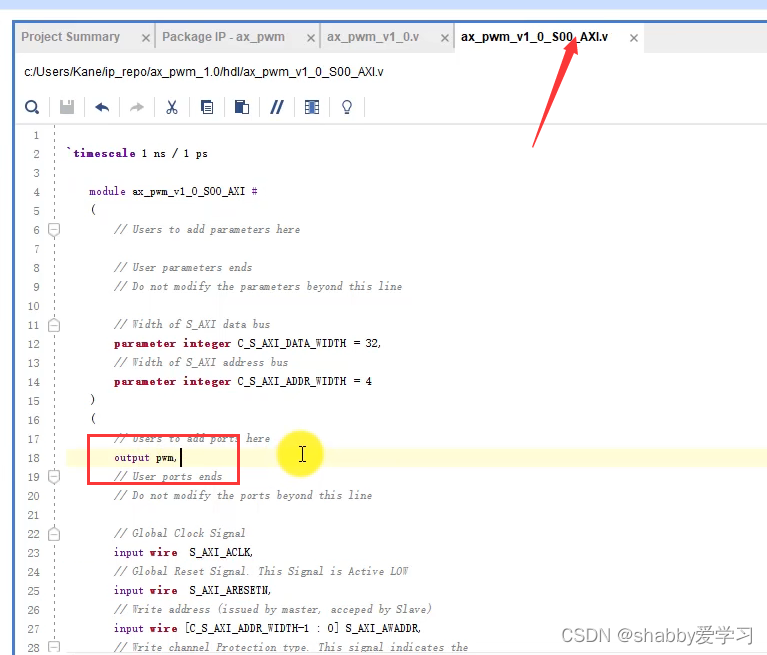Image resolution: width=767 pixels, height=655 pixels.
Task: Click the `timescale 1 ns / 1 ps line
Action: 137,154
